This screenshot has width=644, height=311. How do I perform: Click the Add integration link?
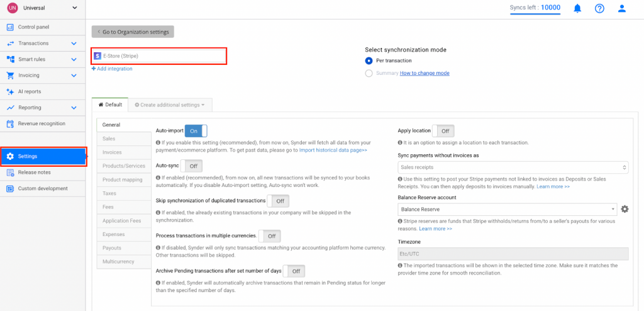(113, 69)
